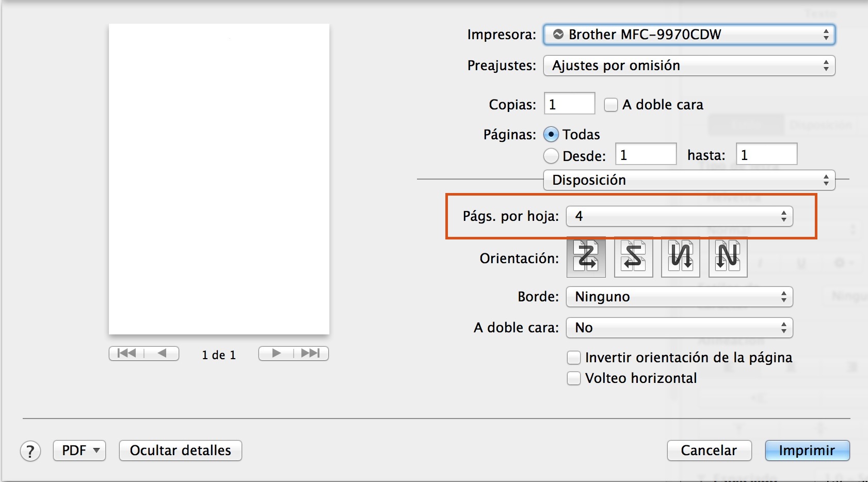Click the Copias number field

[570, 103]
